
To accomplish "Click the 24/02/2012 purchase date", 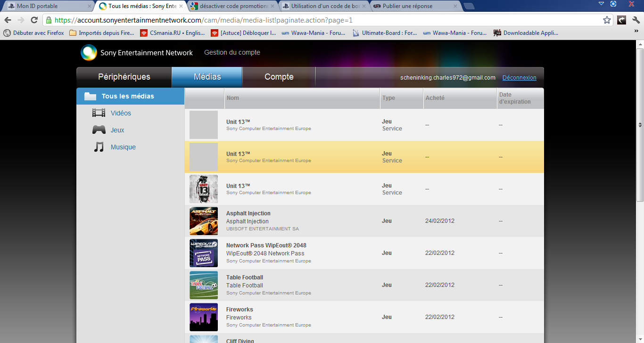I will [440, 221].
